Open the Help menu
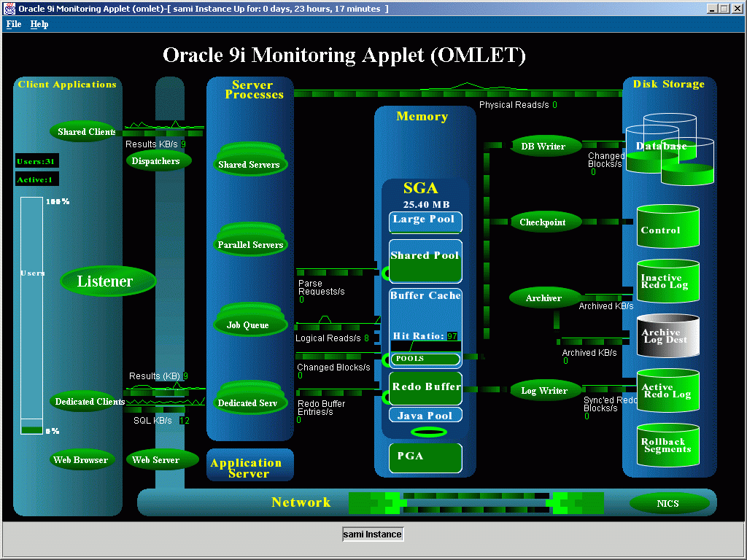Screen dimensions: 747x560 (x=39, y=24)
